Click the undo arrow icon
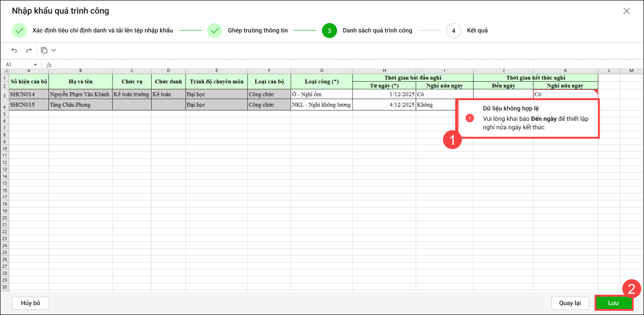644x315 pixels. tap(14, 50)
